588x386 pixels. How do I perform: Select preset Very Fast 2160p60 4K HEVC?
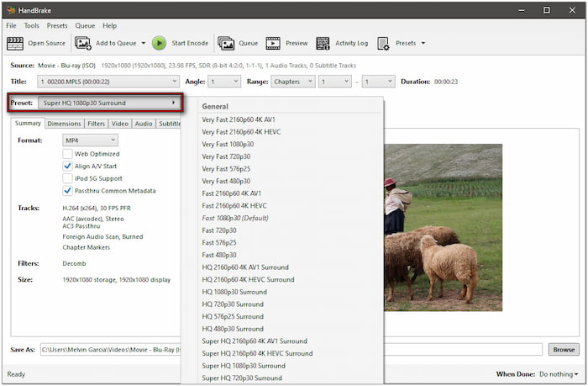[x=241, y=132]
